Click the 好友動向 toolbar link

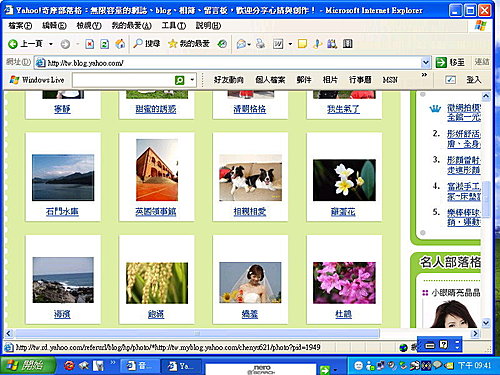tap(229, 80)
